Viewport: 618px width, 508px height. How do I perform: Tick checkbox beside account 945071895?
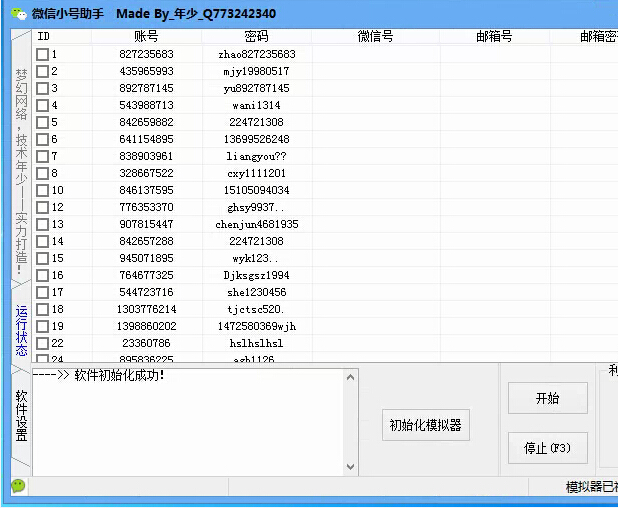pyautogui.click(x=42, y=259)
